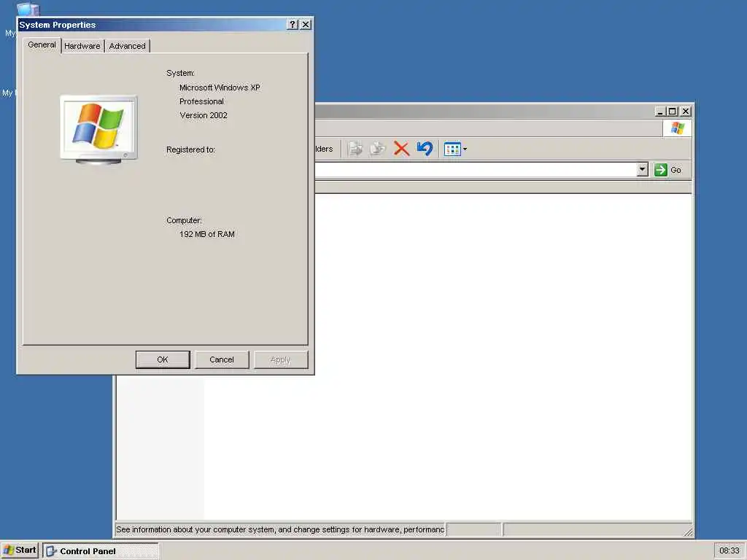
Task: Click the taskbar clock showing 08:33
Action: (729, 551)
